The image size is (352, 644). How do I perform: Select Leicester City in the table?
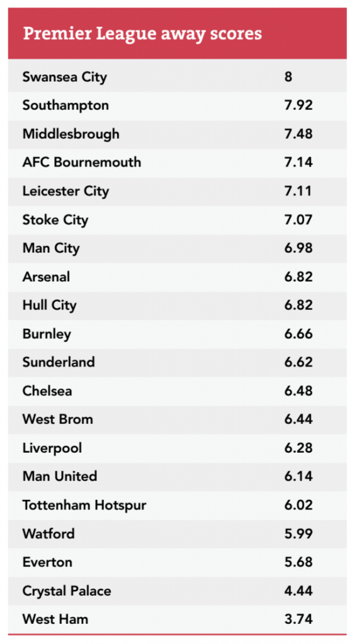(65, 191)
